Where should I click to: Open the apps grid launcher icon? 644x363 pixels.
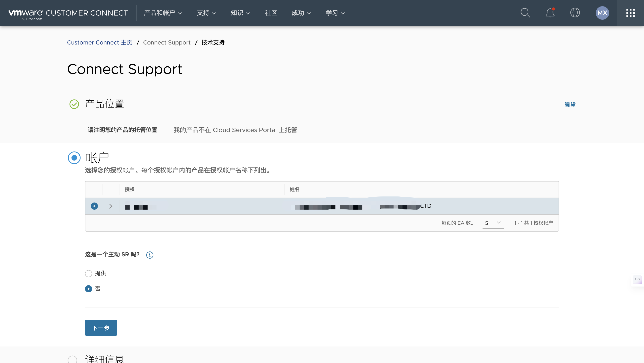[x=631, y=13]
